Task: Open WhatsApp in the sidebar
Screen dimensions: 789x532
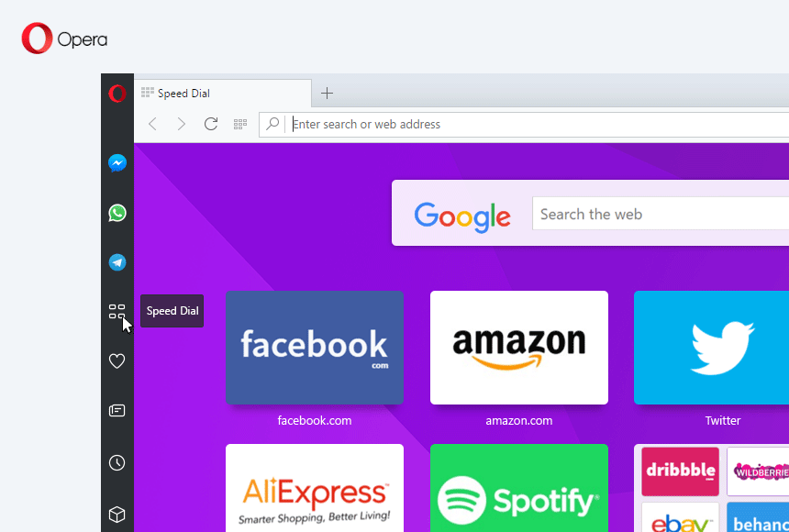Action: (x=117, y=213)
